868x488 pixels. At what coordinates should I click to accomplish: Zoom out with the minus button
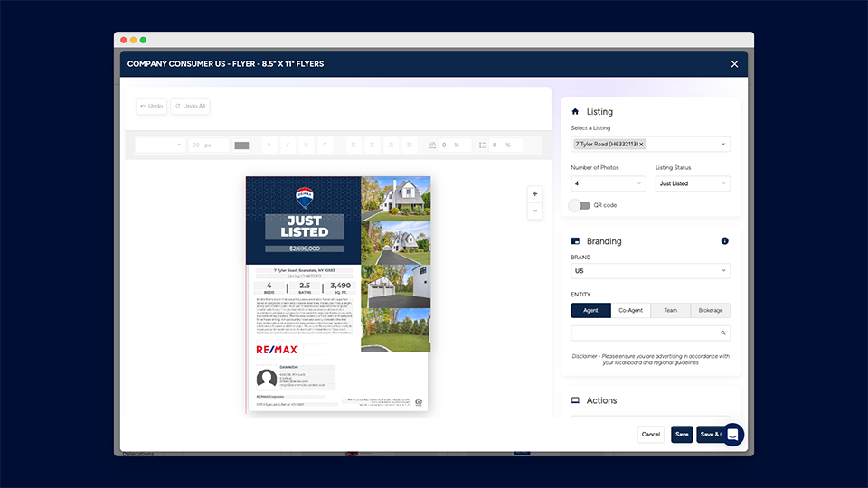click(x=535, y=211)
